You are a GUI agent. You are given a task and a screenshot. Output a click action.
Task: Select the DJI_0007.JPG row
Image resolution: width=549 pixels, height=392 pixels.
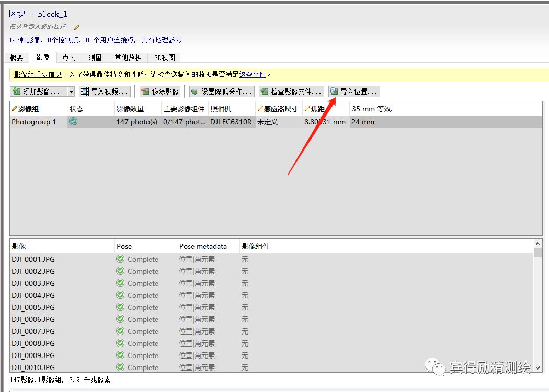click(271, 331)
